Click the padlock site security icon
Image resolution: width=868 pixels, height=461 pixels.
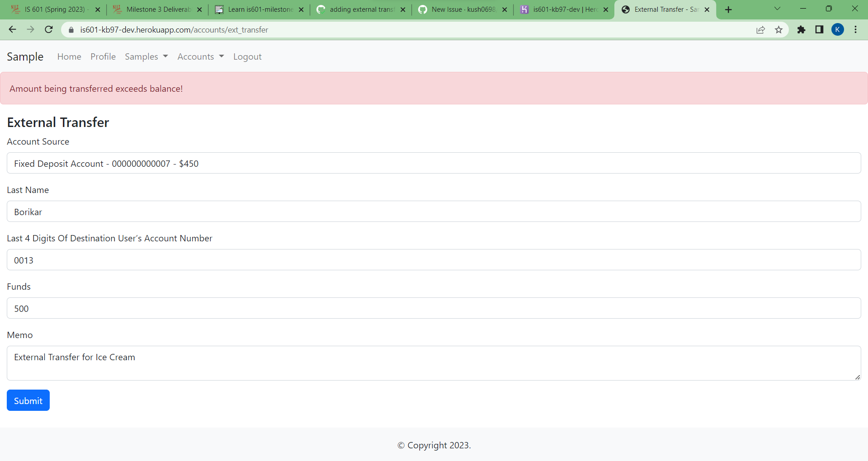(71, 30)
